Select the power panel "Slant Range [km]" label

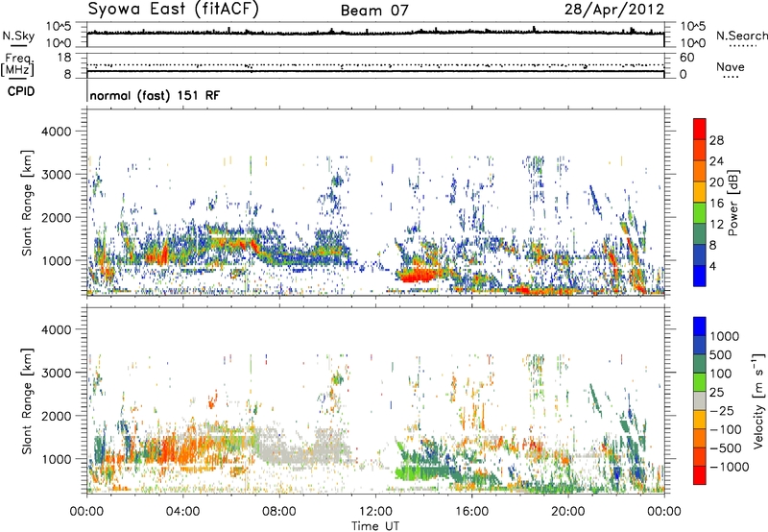click(x=27, y=203)
